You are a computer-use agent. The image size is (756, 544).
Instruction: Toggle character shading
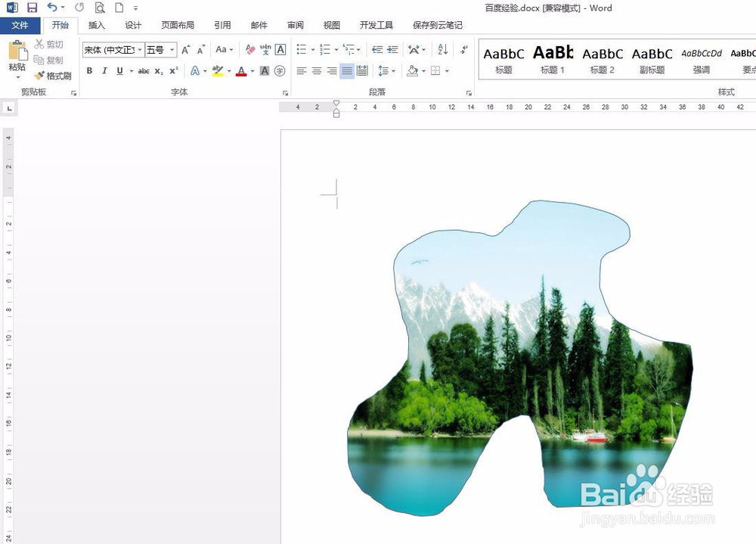pyautogui.click(x=264, y=71)
